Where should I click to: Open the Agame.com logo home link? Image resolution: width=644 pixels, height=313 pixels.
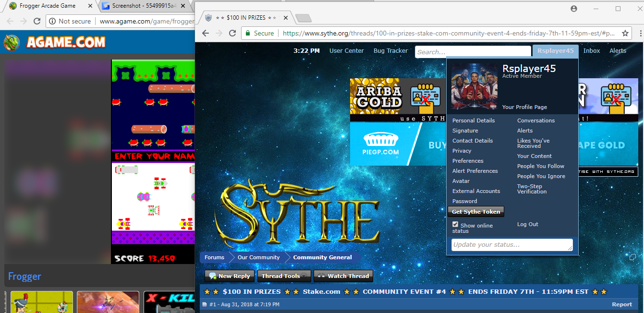(55, 42)
